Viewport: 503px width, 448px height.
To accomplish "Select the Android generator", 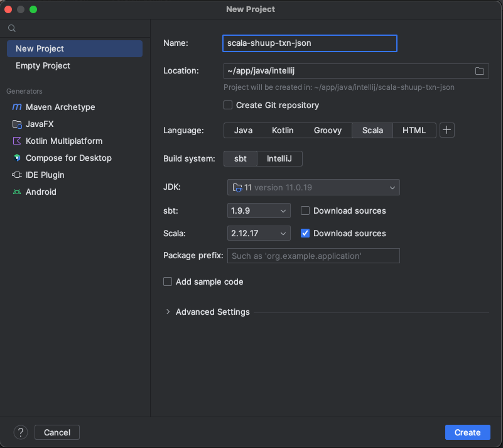I will (x=35, y=192).
